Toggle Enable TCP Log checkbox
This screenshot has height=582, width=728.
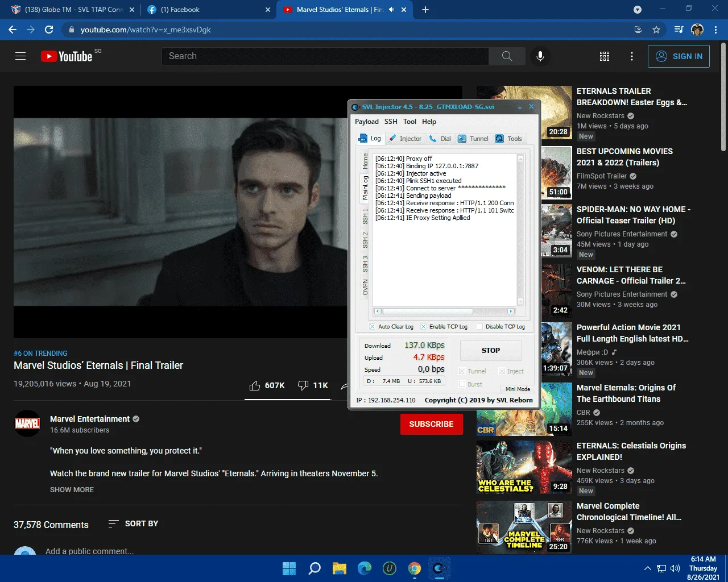[423, 326]
